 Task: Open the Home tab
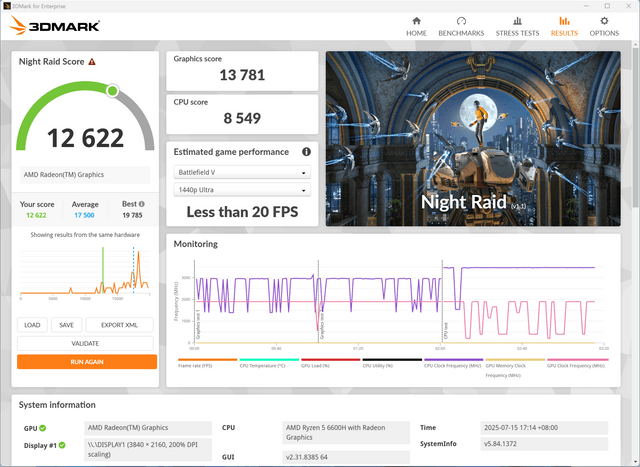pos(416,27)
